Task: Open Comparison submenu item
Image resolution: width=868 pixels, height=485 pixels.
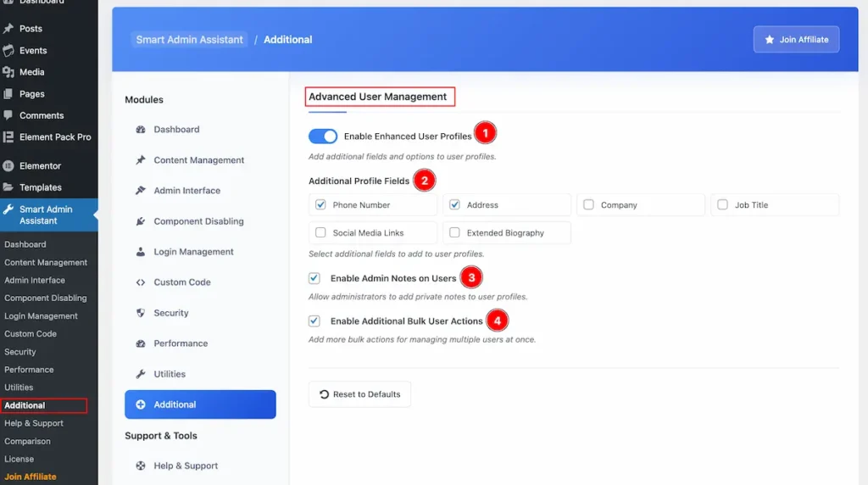Action: [28, 441]
